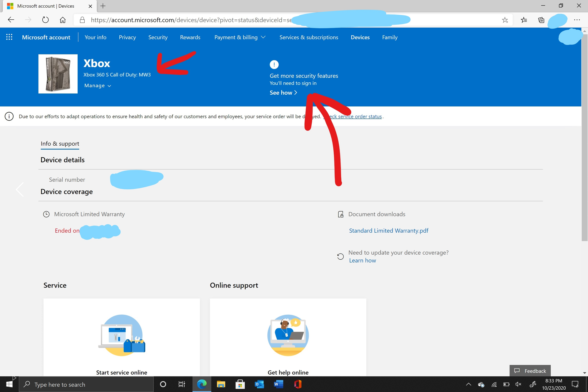Open the Collections icon in toolbar
Screen dimensions: 588x392
(x=541, y=20)
